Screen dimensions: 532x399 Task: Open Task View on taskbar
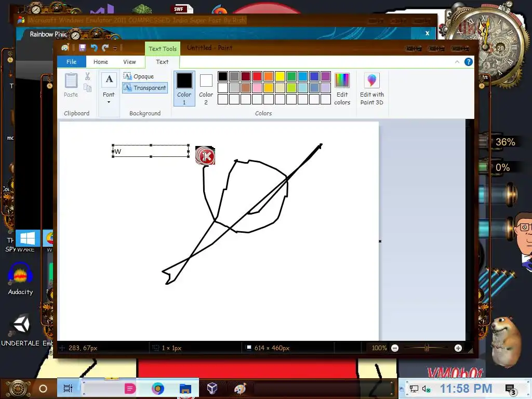coord(68,389)
